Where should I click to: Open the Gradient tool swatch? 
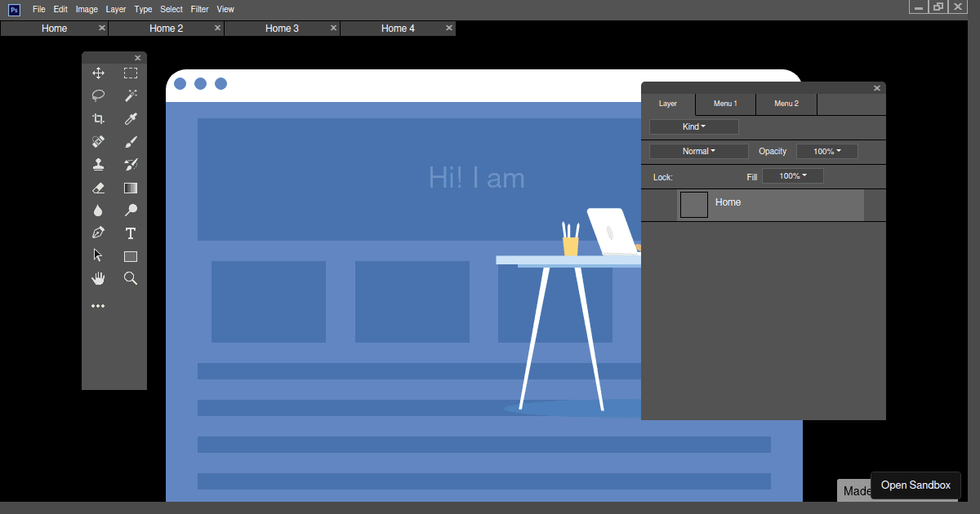tap(130, 188)
